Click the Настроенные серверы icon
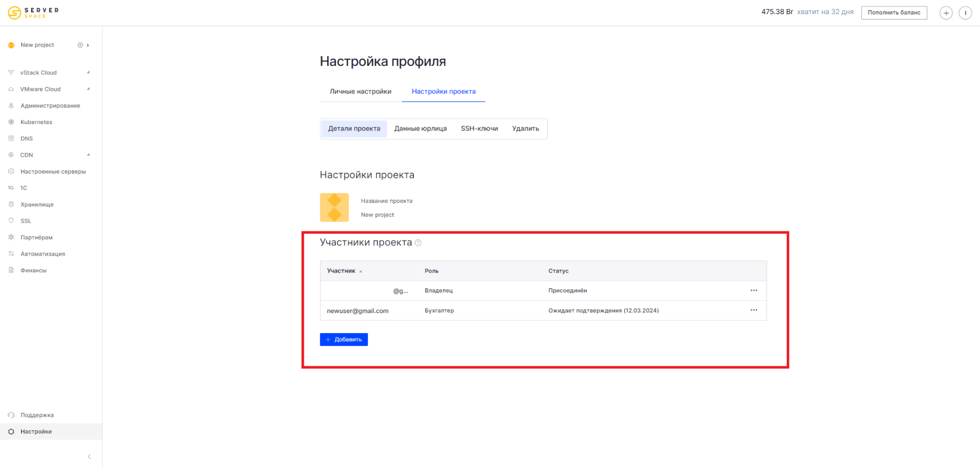 point(11,171)
